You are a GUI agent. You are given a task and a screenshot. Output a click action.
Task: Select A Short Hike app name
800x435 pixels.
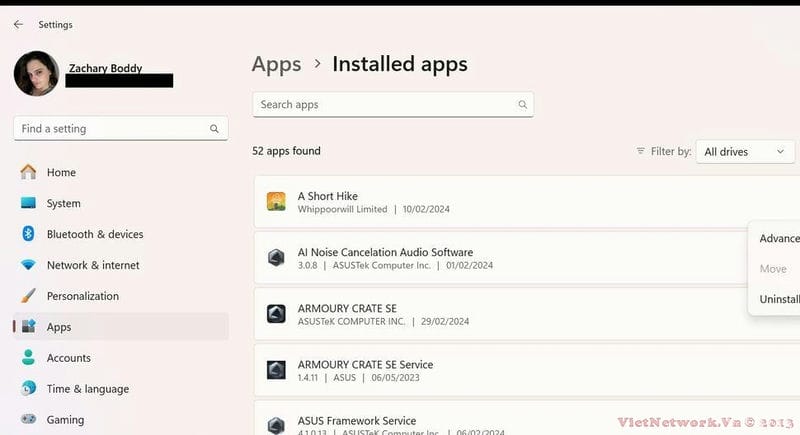pos(328,196)
